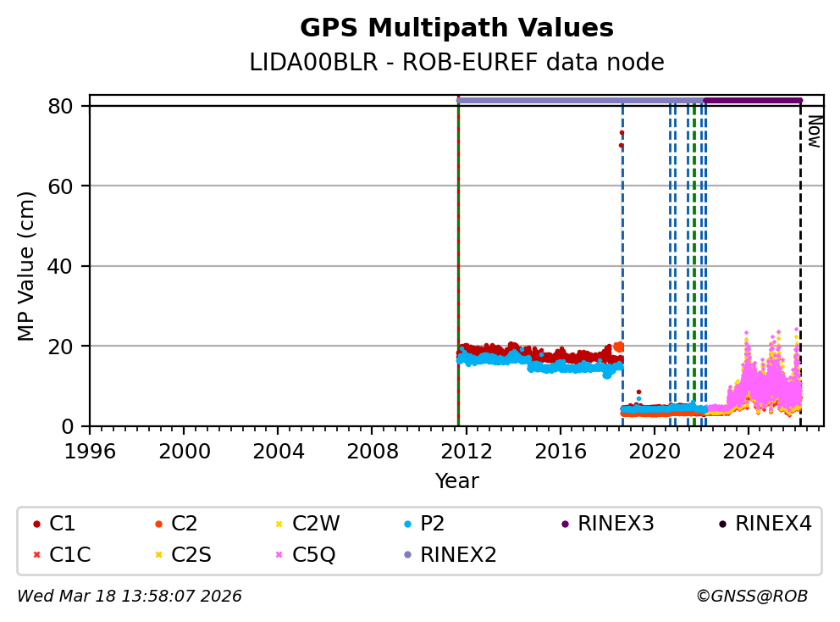Click the LIDA00BLR ROB-EUREF subtitle
Screen dimensions: 840x622
pyautogui.click(x=456, y=63)
